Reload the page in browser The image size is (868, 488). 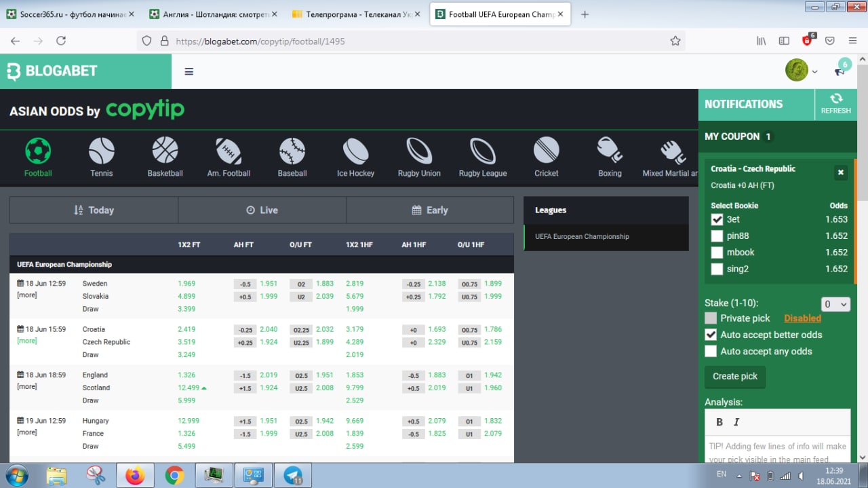[x=61, y=41]
